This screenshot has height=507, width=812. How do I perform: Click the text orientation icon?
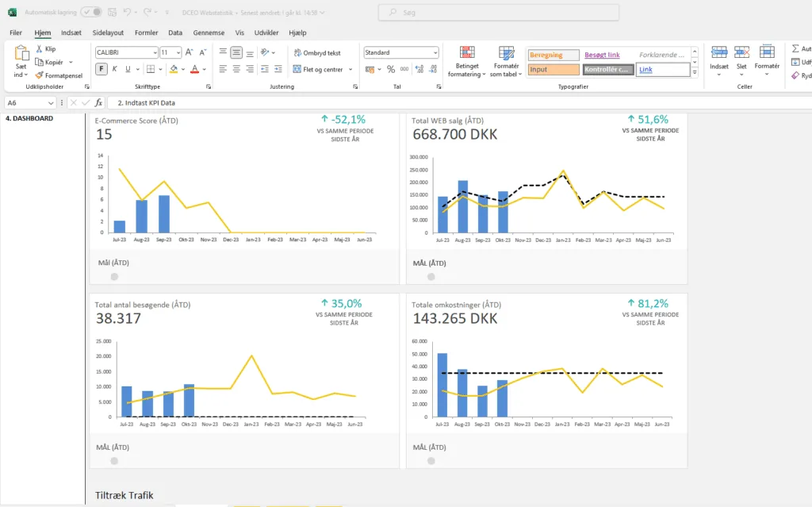[x=265, y=52]
